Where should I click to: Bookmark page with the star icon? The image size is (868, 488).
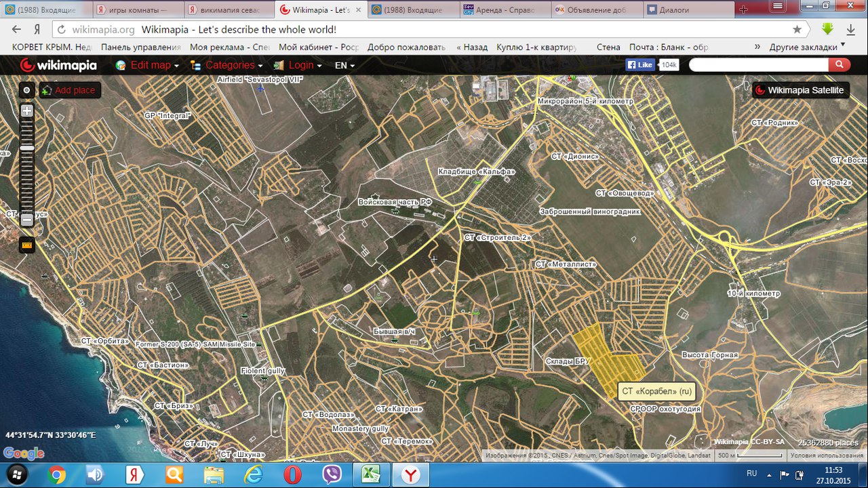click(797, 30)
